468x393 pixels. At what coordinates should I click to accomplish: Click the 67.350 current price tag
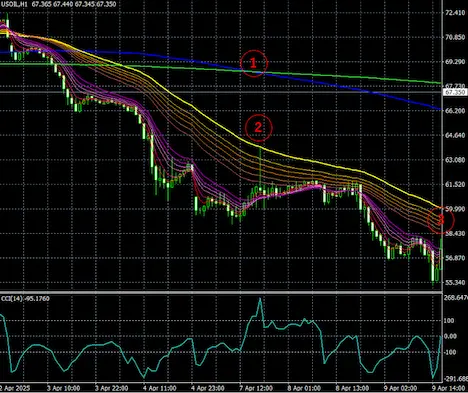455,92
